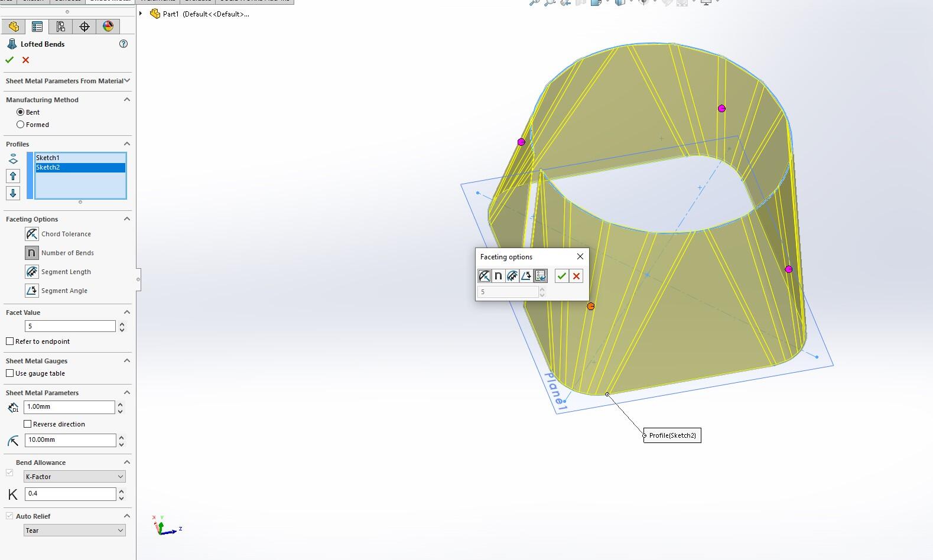
Task: Click Number of Bends icon in popup
Action: pyautogui.click(x=498, y=276)
